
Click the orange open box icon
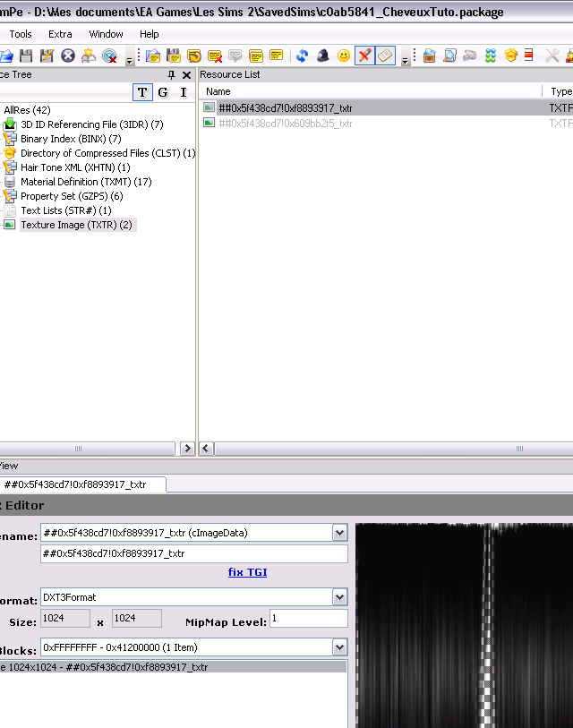[511, 56]
